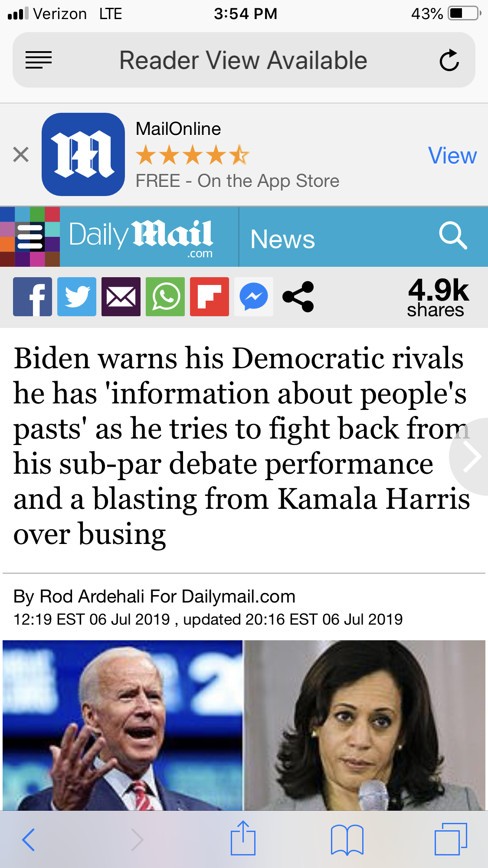Open Daily Mail search magnifier

[453, 236]
